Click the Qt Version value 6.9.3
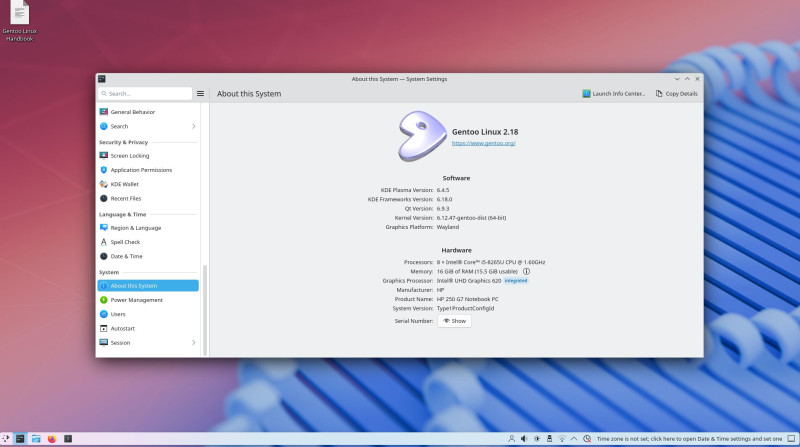Image resolution: width=800 pixels, height=447 pixels. 443,209
